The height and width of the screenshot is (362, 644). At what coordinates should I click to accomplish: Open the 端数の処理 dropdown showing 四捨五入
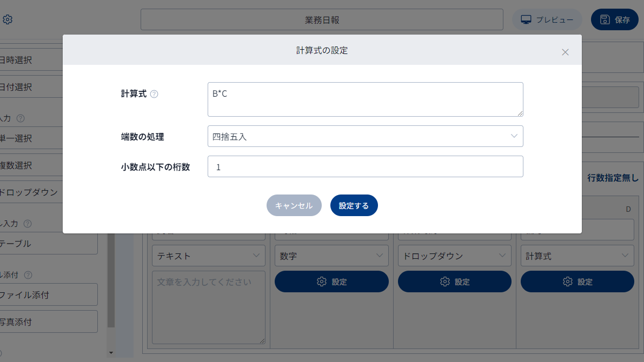(x=365, y=136)
